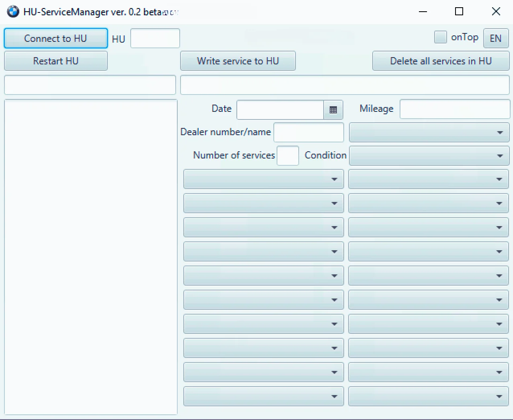Open the Date calendar picker icon
The height and width of the screenshot is (420, 513).
click(333, 110)
